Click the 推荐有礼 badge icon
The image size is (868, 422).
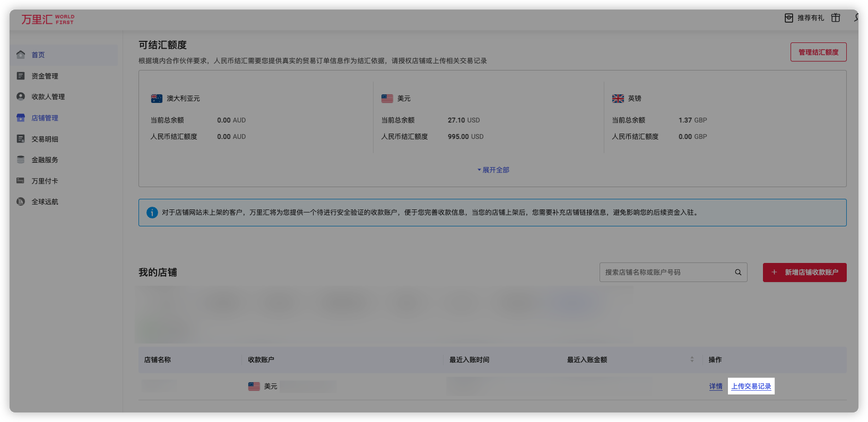pos(789,18)
